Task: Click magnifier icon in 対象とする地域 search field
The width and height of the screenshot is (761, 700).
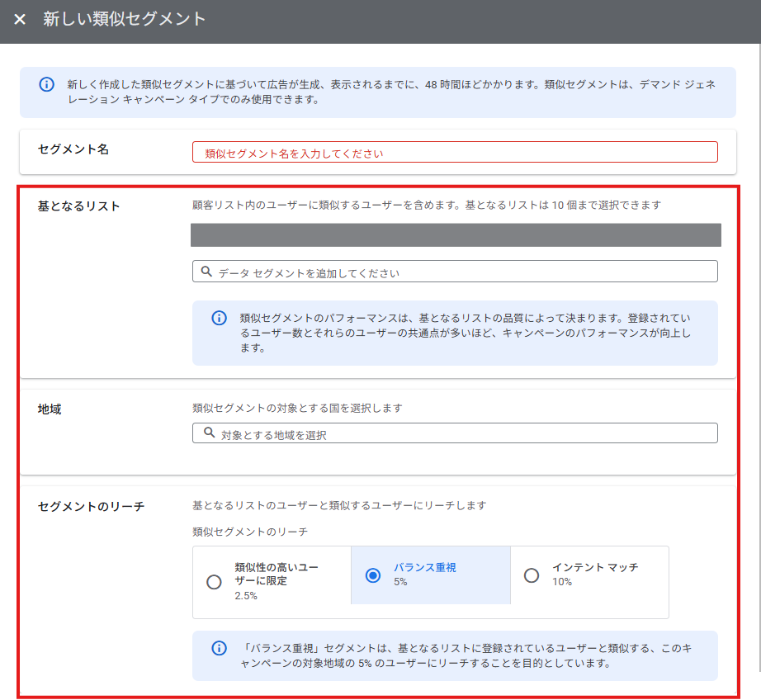Action: pyautogui.click(x=207, y=433)
